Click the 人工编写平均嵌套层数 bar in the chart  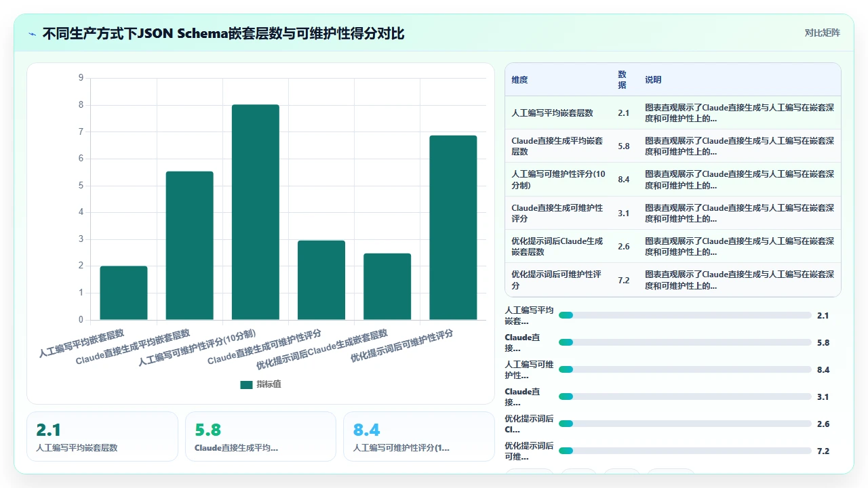tap(123, 293)
